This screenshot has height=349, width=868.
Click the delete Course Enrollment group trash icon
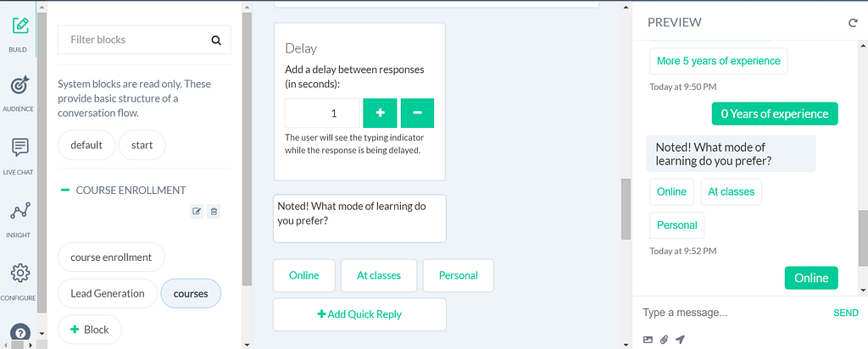(x=214, y=211)
